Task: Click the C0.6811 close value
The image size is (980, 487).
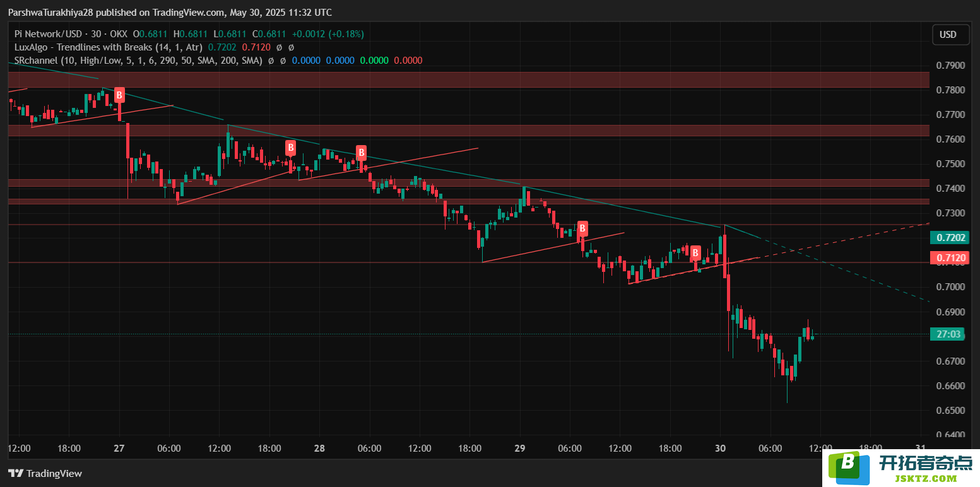Action: (269, 34)
